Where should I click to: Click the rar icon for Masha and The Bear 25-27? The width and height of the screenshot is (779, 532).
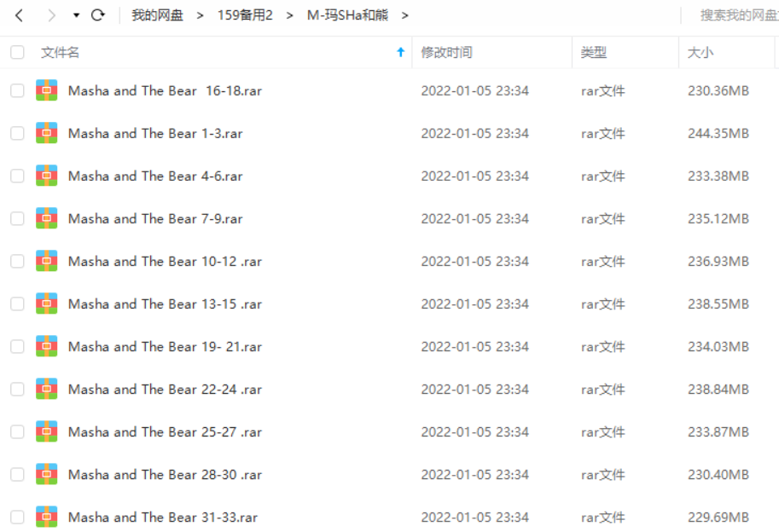tap(47, 431)
